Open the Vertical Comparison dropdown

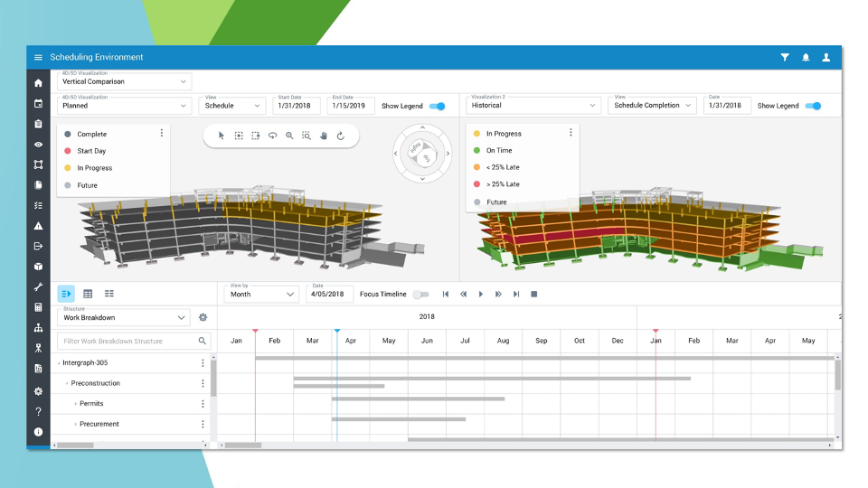tap(124, 82)
